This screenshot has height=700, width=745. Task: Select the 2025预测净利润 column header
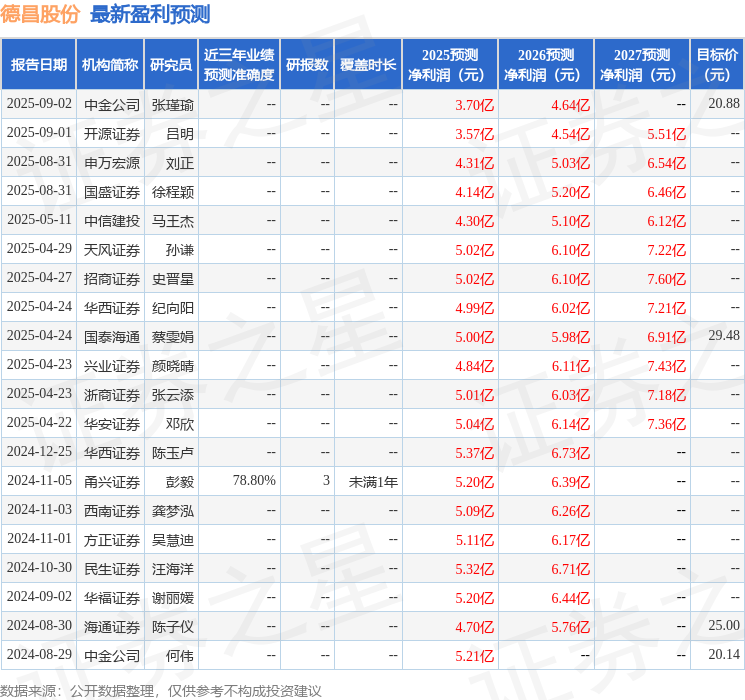pos(450,65)
